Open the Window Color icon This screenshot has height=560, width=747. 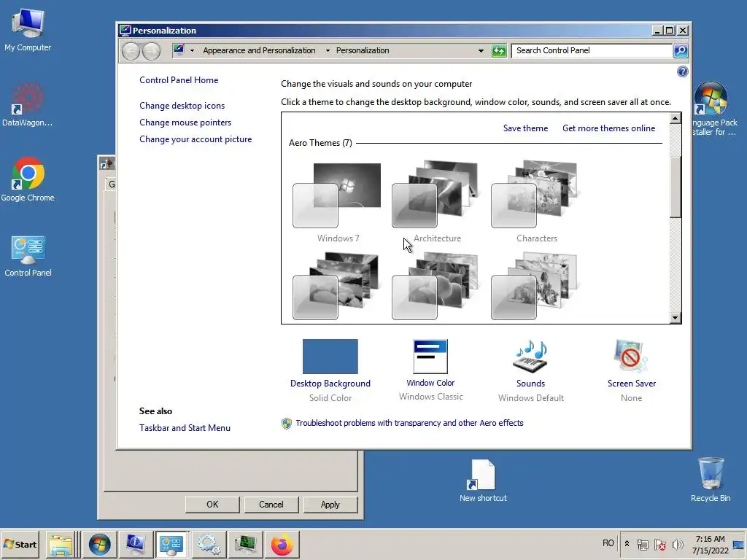(430, 356)
